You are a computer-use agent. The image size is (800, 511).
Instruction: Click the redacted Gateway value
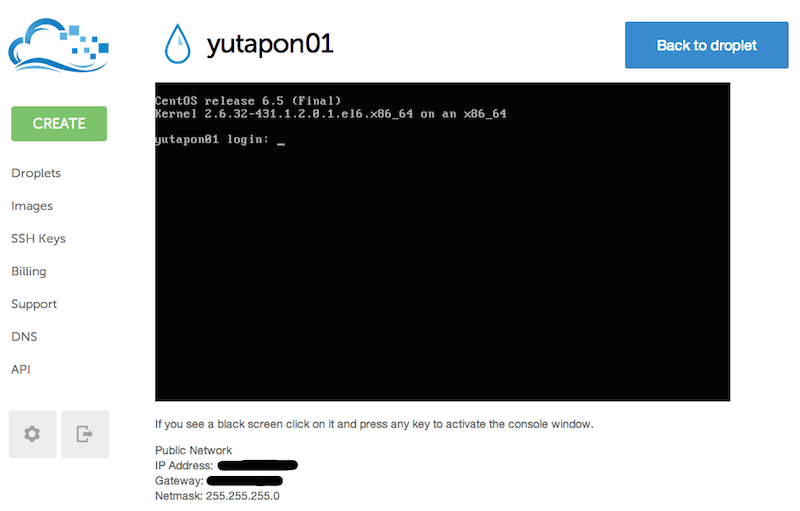click(x=245, y=480)
